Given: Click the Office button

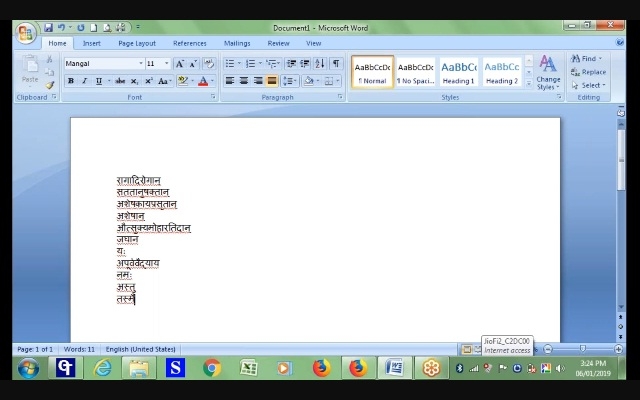Looking at the screenshot, I should click(x=25, y=33).
